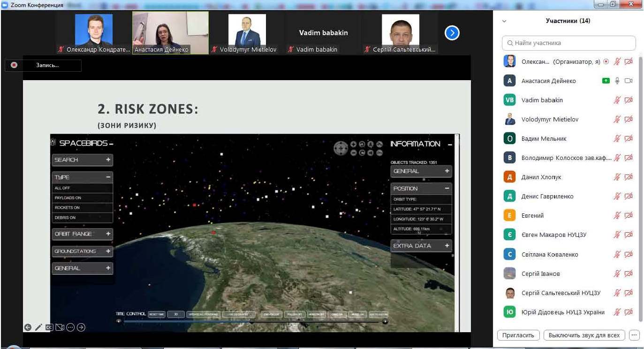Select Олександр Кондратенко's video thumbnail
This screenshot has width=644, height=349.
point(94,33)
